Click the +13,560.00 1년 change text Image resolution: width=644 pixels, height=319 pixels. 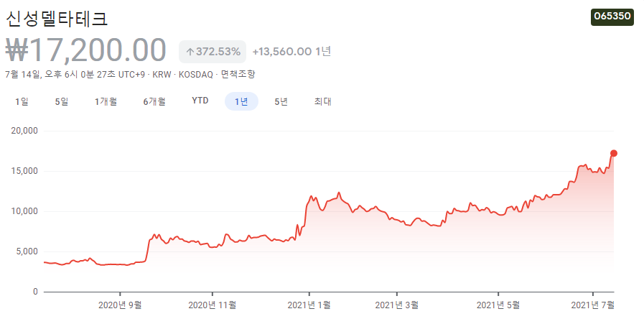[291, 52]
